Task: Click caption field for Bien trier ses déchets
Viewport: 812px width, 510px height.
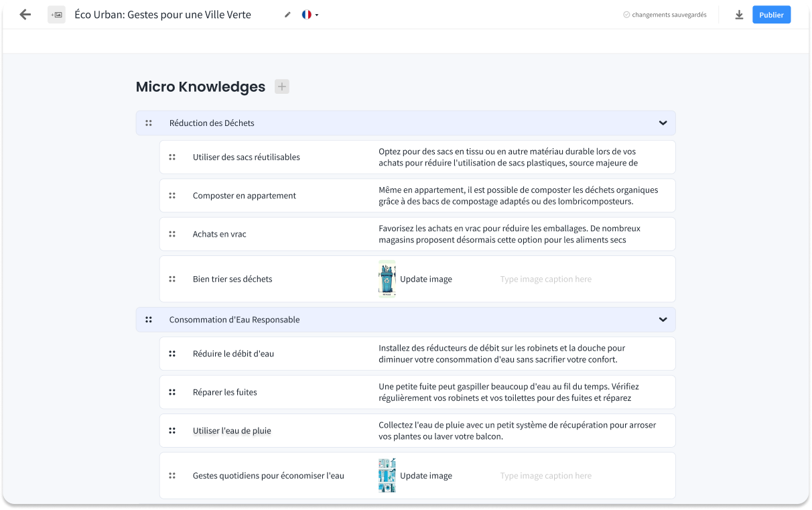Action: pos(546,279)
